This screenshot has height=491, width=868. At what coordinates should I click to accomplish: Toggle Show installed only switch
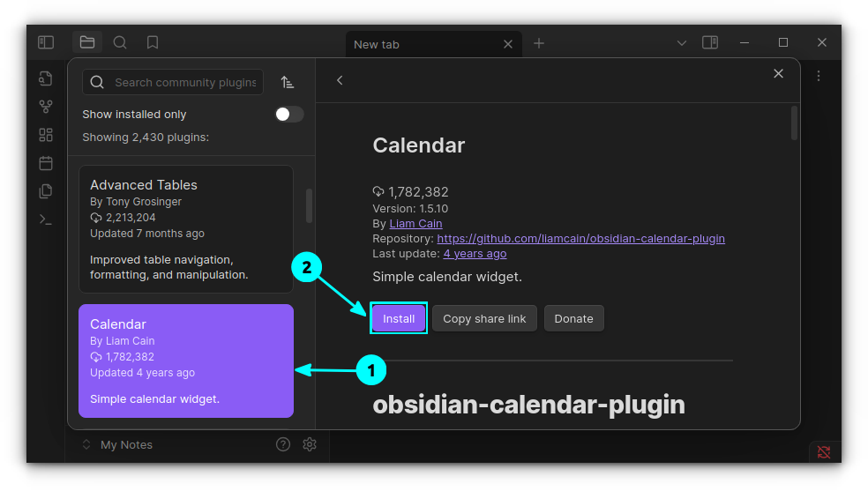[x=288, y=115]
